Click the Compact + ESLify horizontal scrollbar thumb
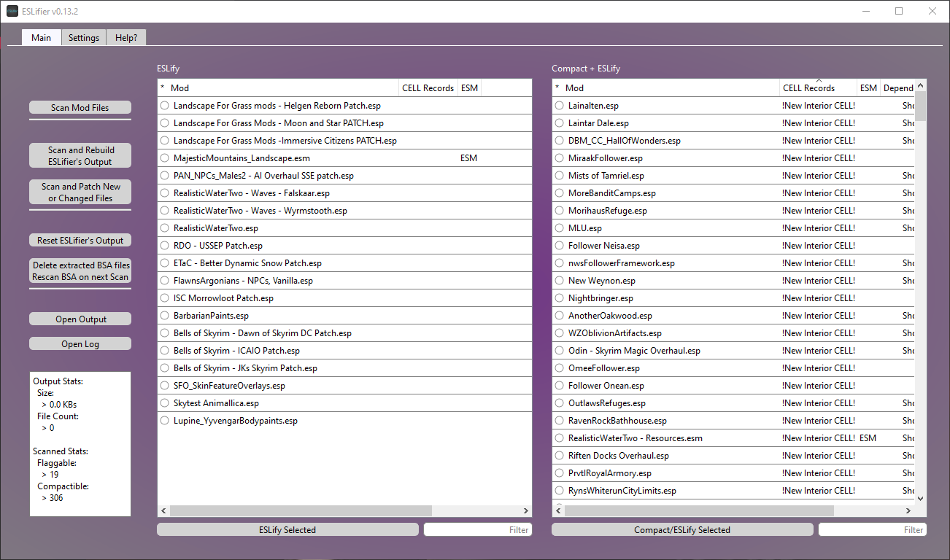 (x=699, y=511)
